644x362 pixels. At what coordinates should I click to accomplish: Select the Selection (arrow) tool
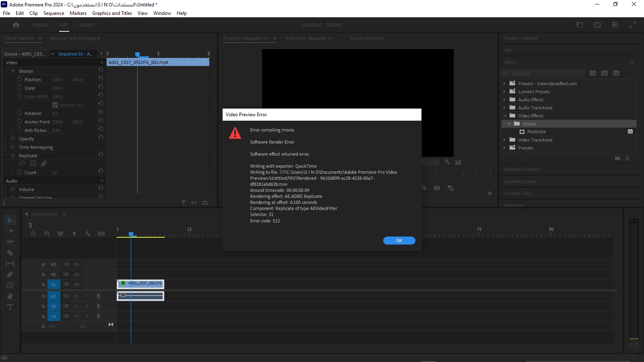[10, 220]
